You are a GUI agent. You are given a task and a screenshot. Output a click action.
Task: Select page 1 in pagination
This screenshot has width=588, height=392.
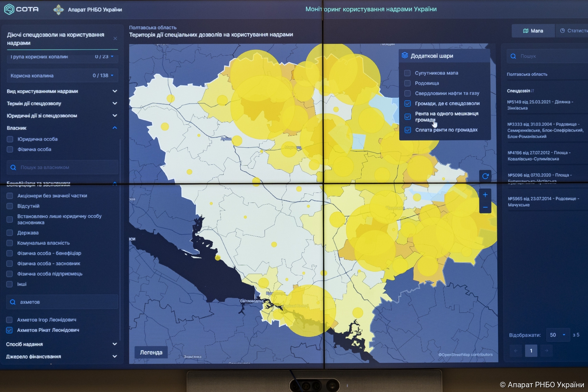pos(531,351)
